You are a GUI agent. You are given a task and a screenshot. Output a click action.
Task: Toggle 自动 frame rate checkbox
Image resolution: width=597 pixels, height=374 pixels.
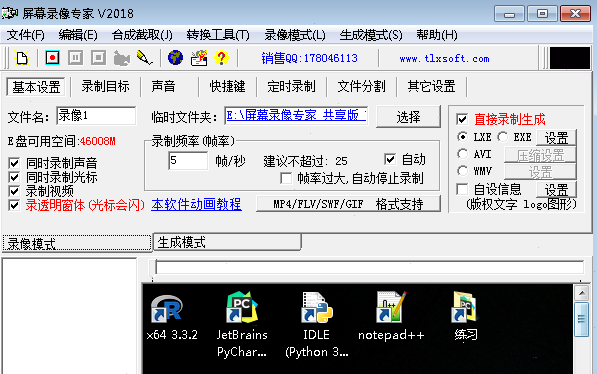coord(390,159)
